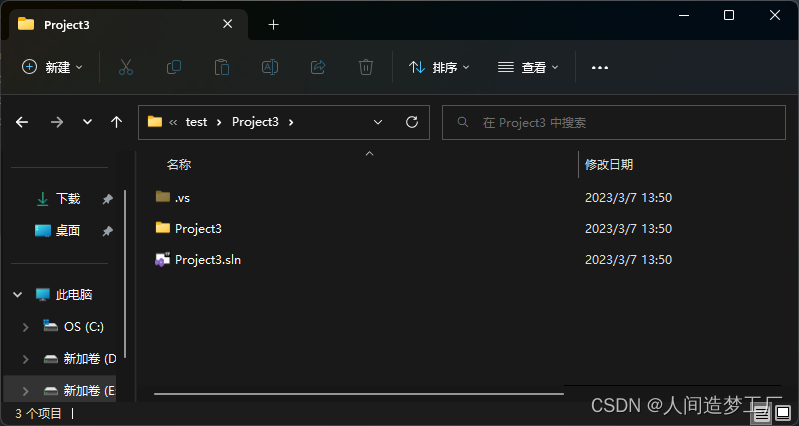
Task: Switch to large icons view in status bar
Action: pyautogui.click(x=783, y=412)
